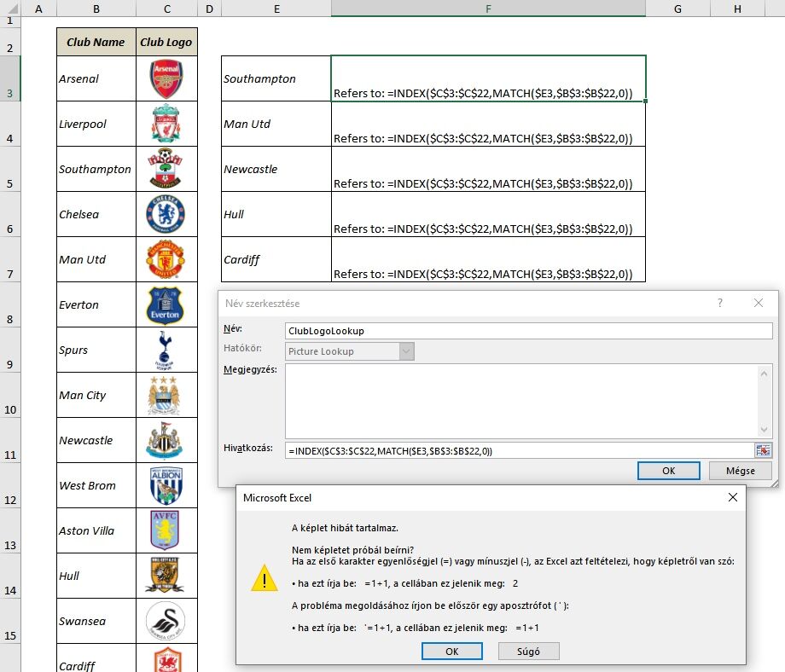The width and height of the screenshot is (785, 672).
Task: Click the Megjegyzés scrollbar up arrow
Action: [x=764, y=374]
